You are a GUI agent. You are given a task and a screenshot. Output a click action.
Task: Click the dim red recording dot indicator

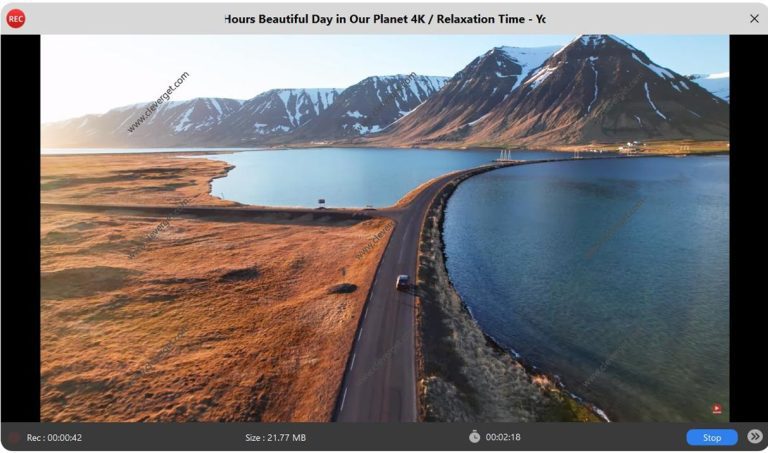click(15, 437)
